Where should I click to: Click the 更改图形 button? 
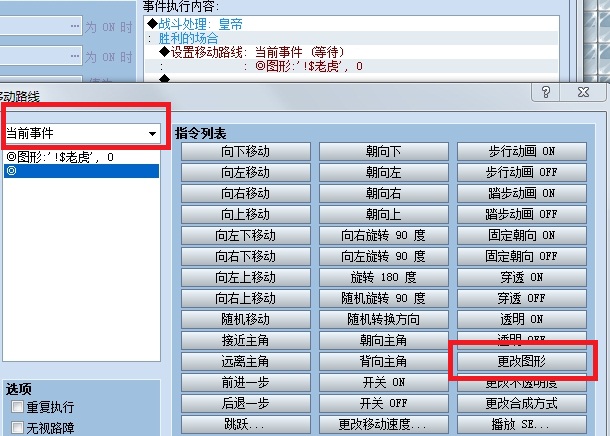click(x=522, y=361)
